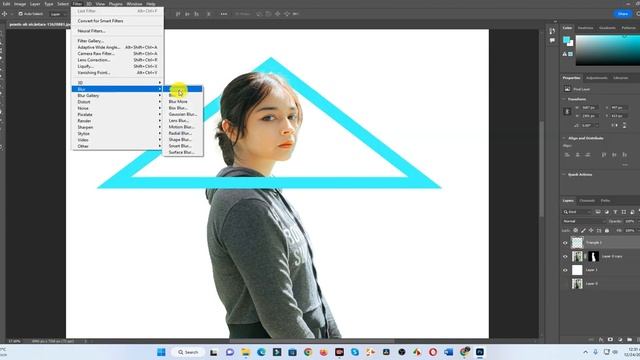Show the hidden Layer 0
Image resolution: width=640 pixels, height=360 pixels.
tap(565, 284)
